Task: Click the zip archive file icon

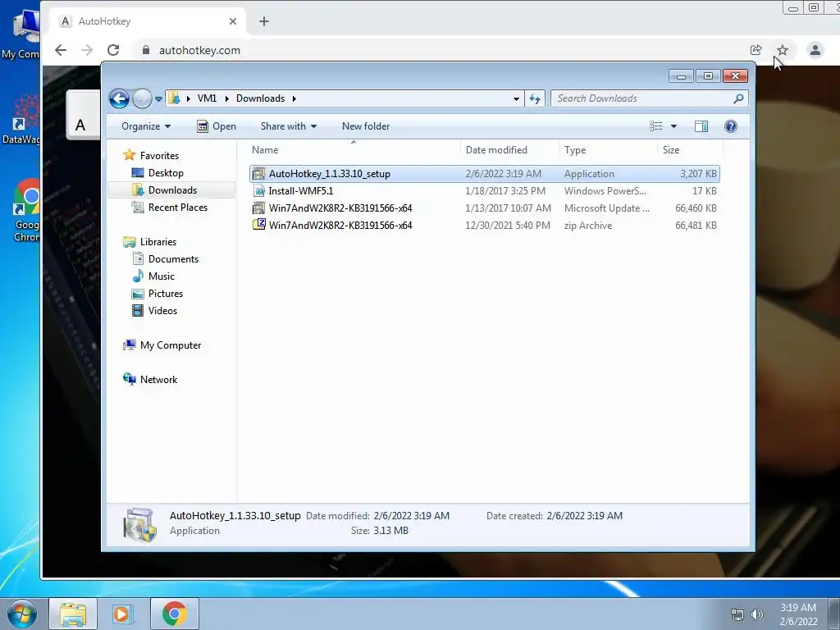Action: point(259,225)
